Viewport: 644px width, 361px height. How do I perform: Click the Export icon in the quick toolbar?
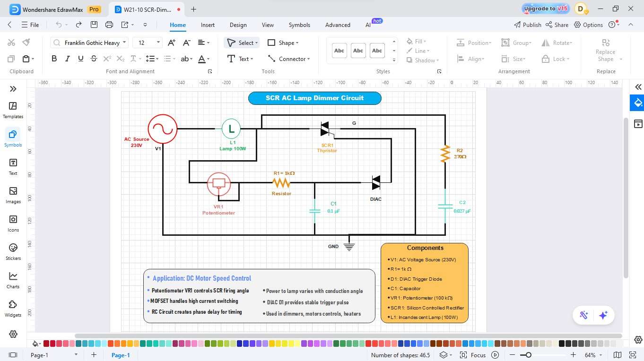pyautogui.click(x=125, y=25)
